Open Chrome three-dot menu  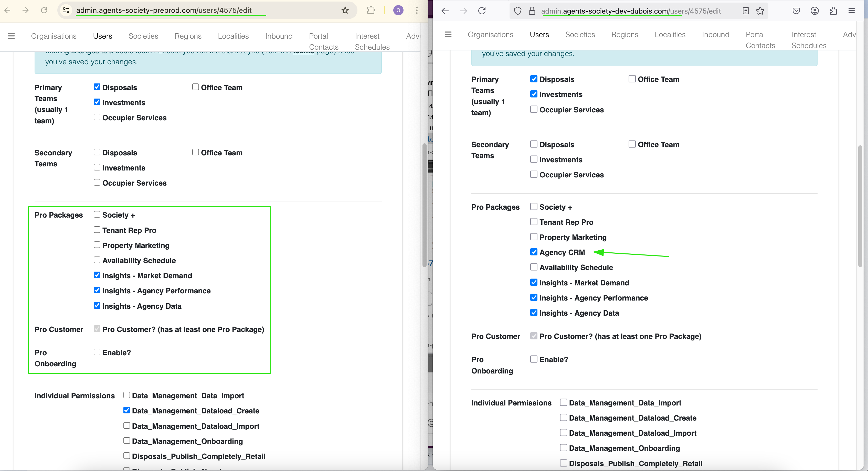(417, 10)
